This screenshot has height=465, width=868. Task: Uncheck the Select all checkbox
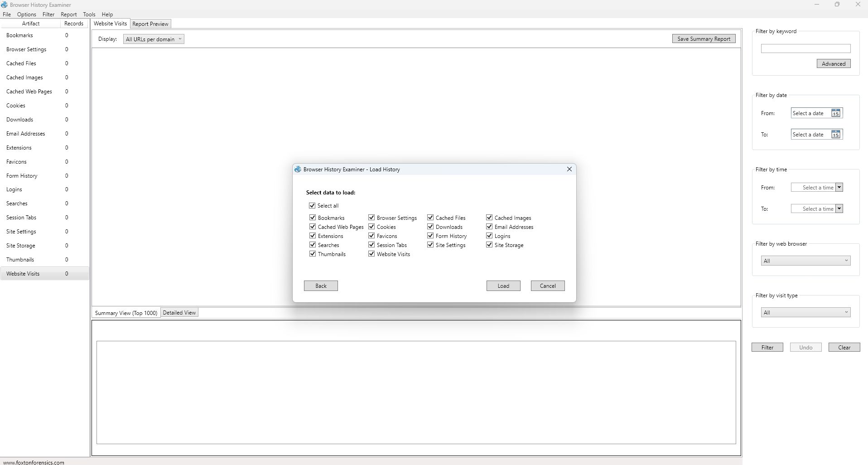point(312,206)
